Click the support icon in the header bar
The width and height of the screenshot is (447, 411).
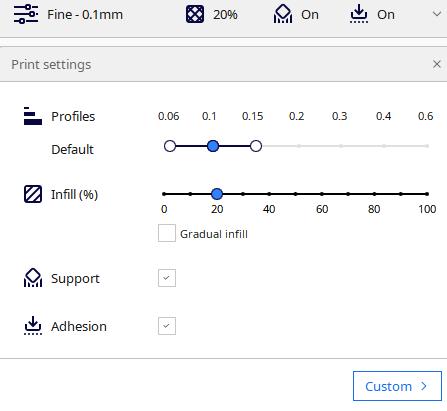(x=283, y=14)
